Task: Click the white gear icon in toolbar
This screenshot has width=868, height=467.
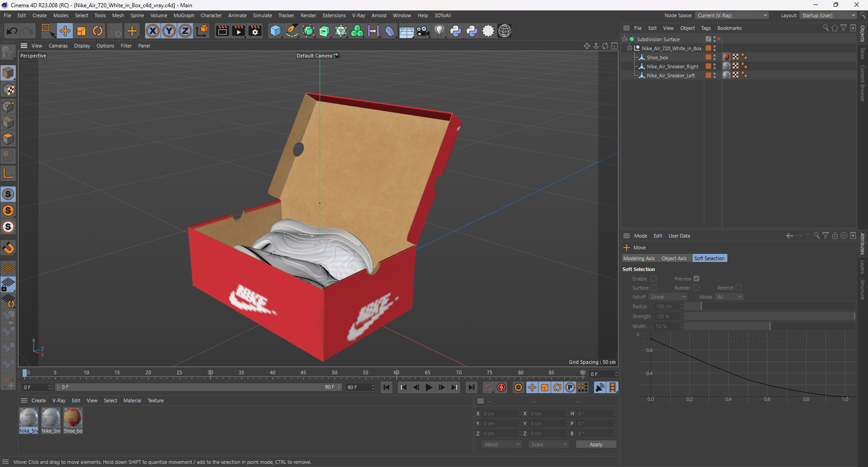Action: pyautogui.click(x=488, y=31)
